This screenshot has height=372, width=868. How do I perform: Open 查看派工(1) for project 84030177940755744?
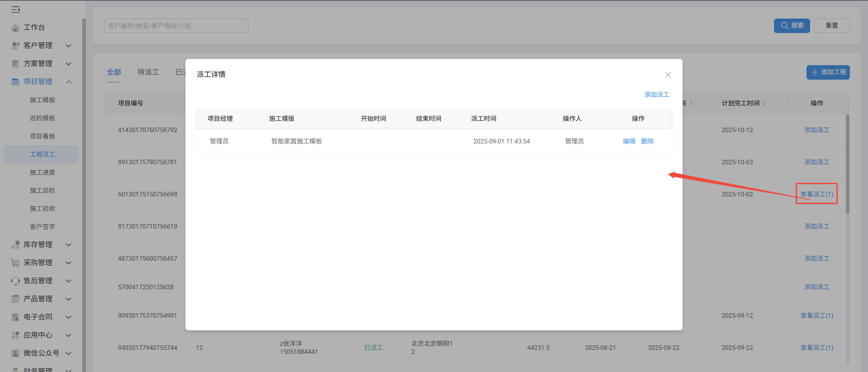[816, 348]
